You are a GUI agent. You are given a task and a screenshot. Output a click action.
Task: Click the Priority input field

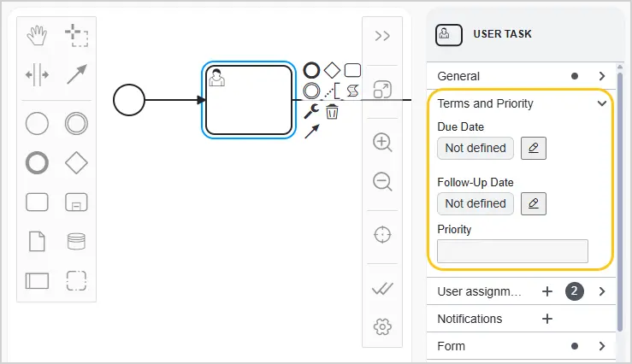(512, 251)
